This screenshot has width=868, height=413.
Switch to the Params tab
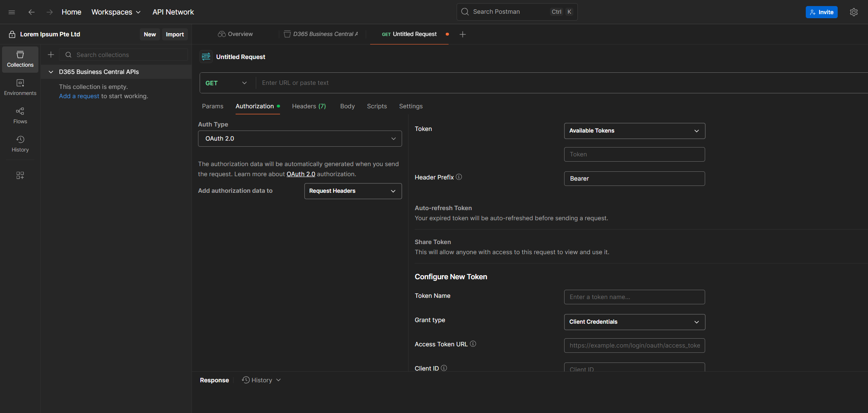tap(213, 106)
